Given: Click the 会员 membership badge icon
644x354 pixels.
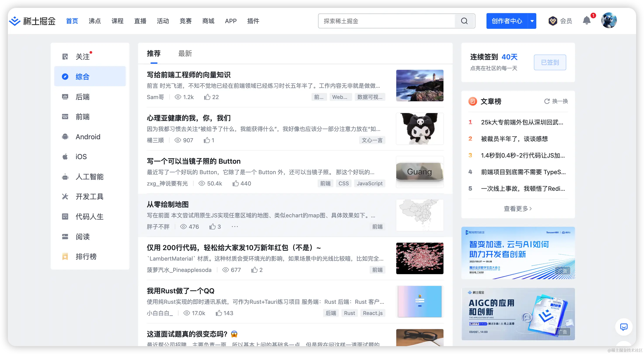Looking at the screenshot, I should coord(552,21).
